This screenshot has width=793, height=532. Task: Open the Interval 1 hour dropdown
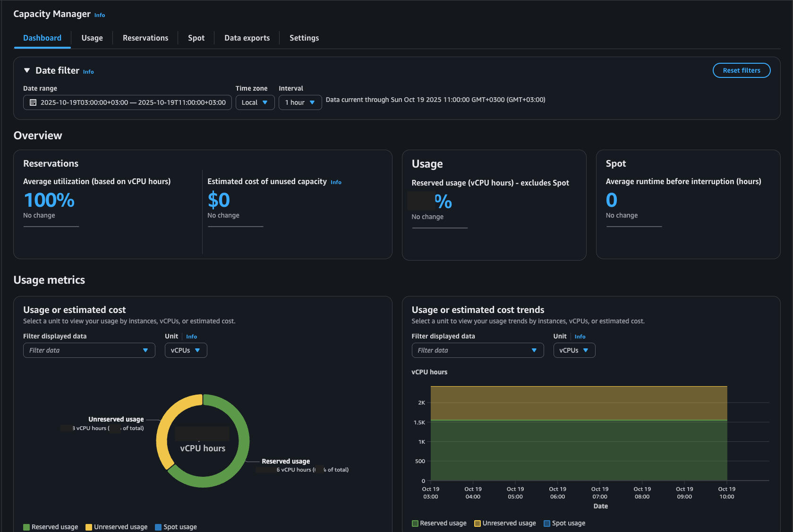coord(300,102)
